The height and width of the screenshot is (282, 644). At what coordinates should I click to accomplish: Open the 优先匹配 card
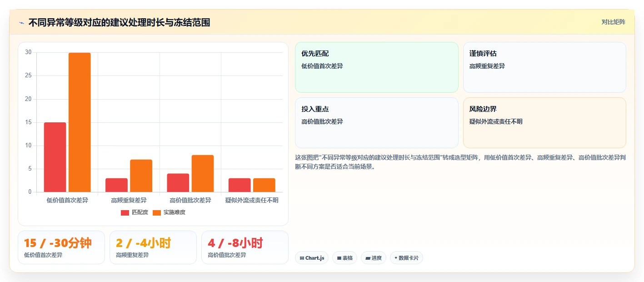click(x=377, y=67)
